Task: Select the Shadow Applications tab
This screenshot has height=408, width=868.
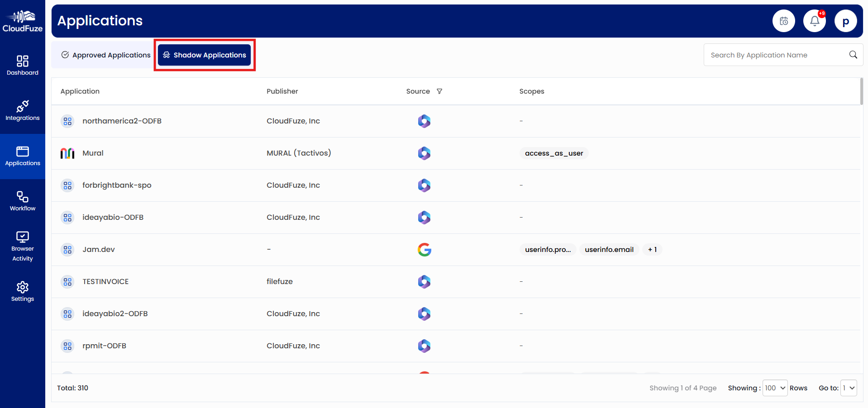Action: tap(204, 55)
